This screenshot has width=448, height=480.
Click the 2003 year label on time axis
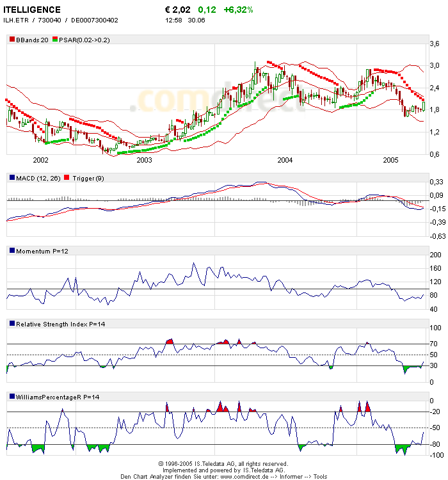click(x=144, y=160)
